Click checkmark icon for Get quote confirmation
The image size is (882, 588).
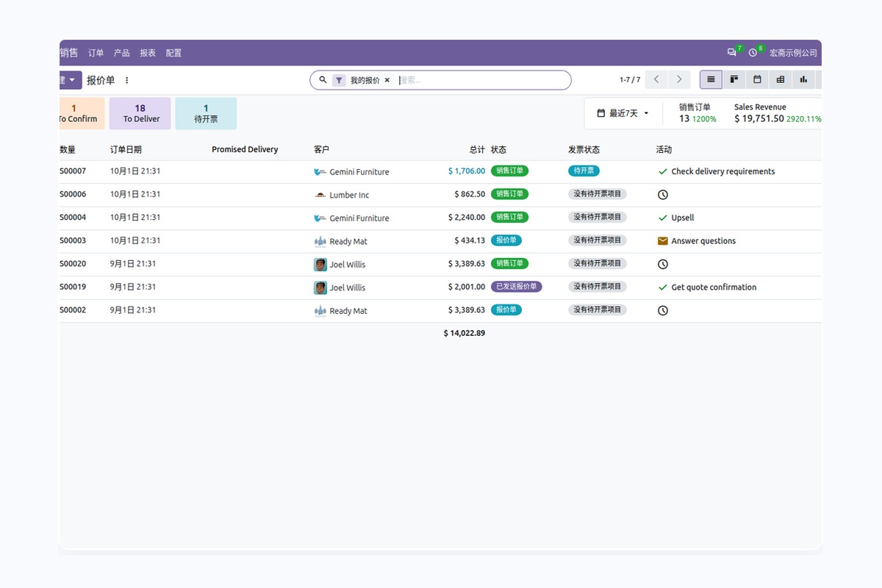click(x=663, y=287)
